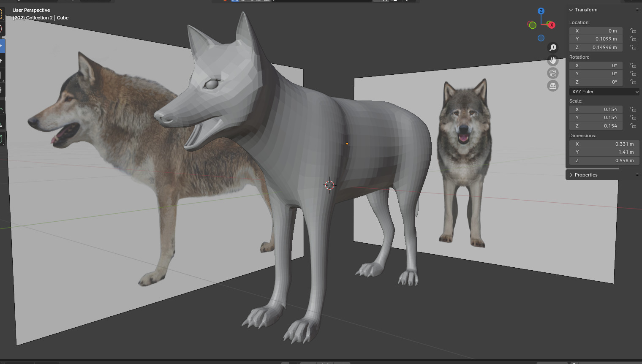Toggle lock for Rotation Z

[x=633, y=82]
